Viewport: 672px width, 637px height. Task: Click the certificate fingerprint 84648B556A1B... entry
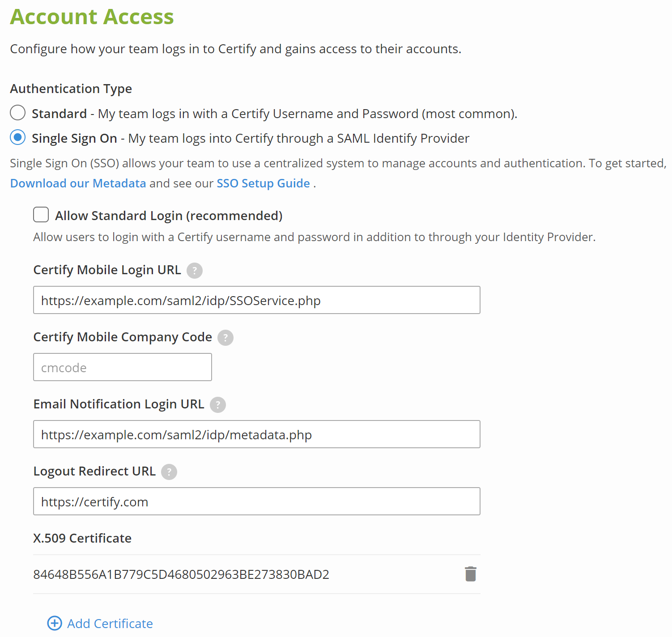tap(181, 574)
